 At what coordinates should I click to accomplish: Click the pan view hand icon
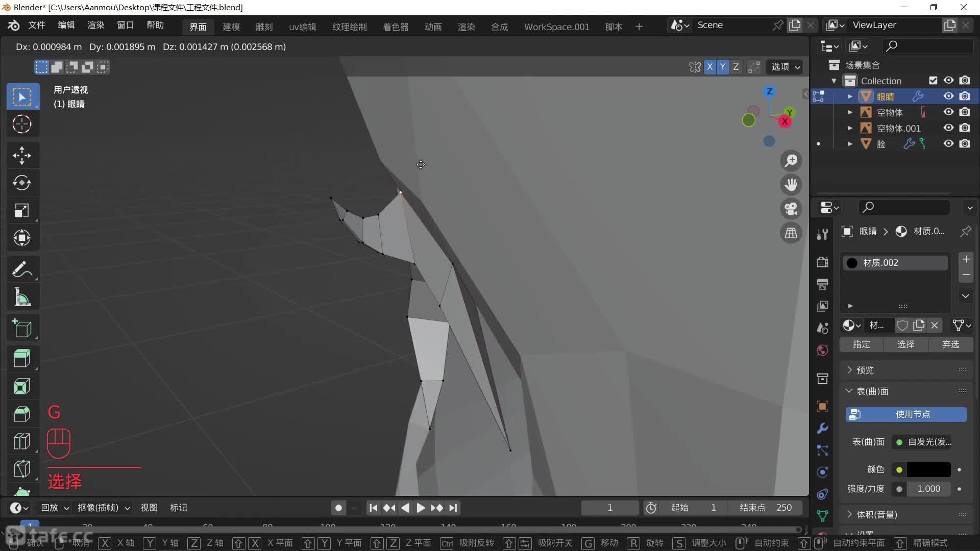(x=791, y=185)
